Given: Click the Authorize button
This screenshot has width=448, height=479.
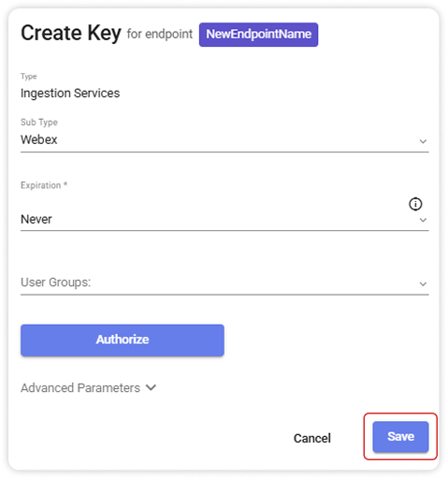Looking at the screenshot, I should point(123,341).
